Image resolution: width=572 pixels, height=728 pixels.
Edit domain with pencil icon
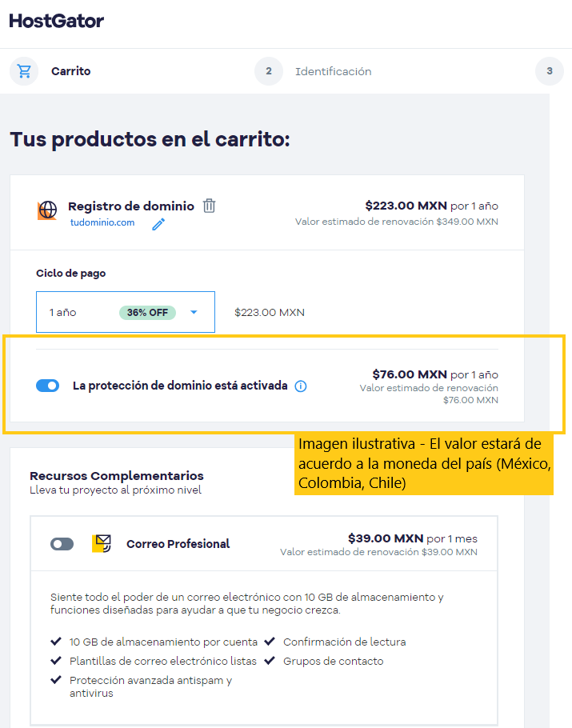158,224
